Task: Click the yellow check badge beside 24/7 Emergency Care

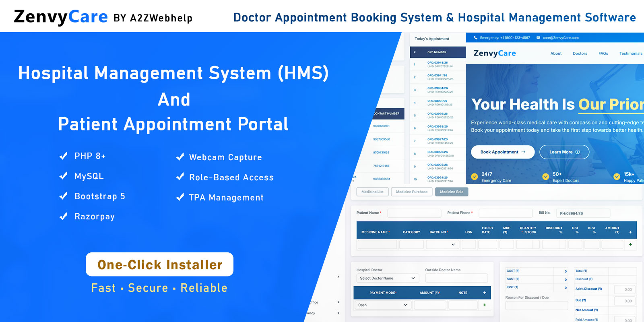Action: (x=475, y=176)
